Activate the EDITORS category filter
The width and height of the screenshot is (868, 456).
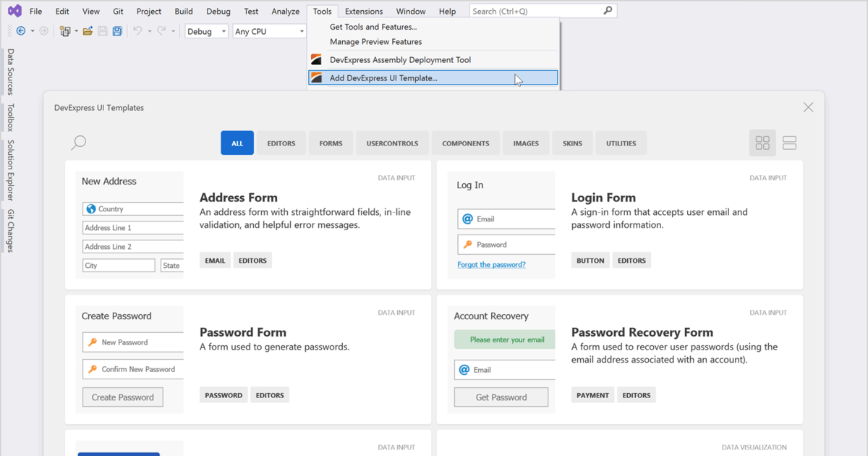[x=281, y=143]
